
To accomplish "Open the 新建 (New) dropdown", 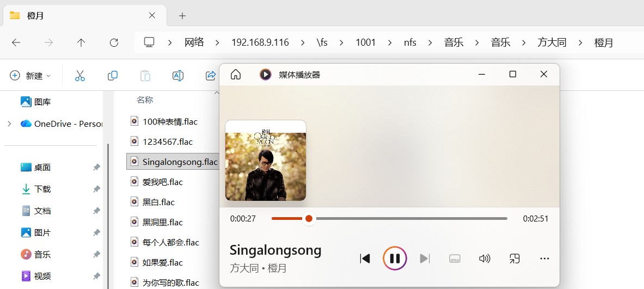I will [x=30, y=76].
